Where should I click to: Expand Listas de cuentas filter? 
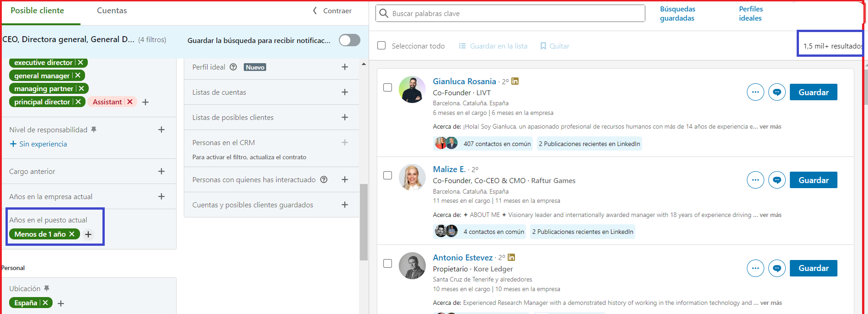[345, 92]
